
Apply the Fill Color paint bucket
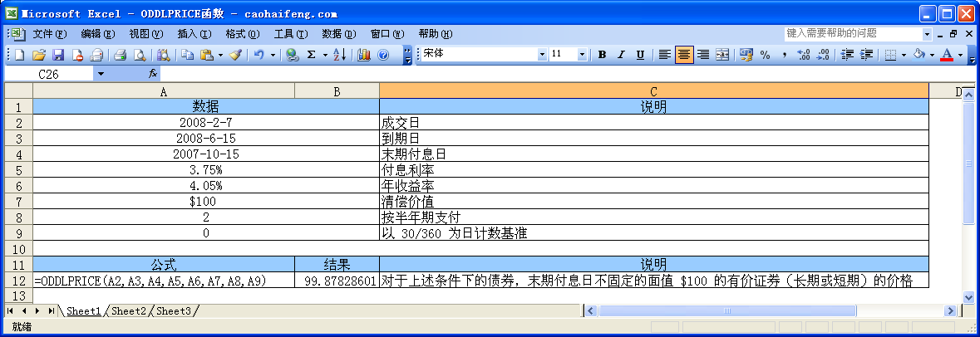(919, 55)
